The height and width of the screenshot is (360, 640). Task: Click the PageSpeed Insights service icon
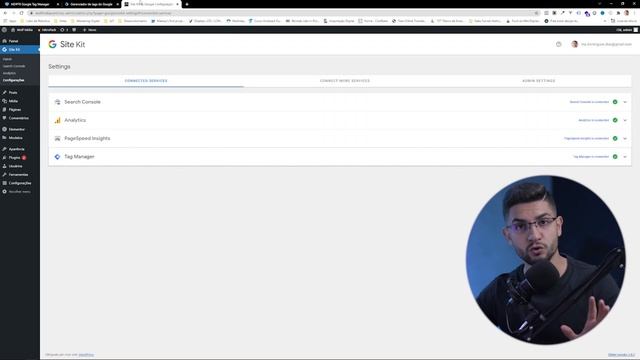tap(58, 138)
